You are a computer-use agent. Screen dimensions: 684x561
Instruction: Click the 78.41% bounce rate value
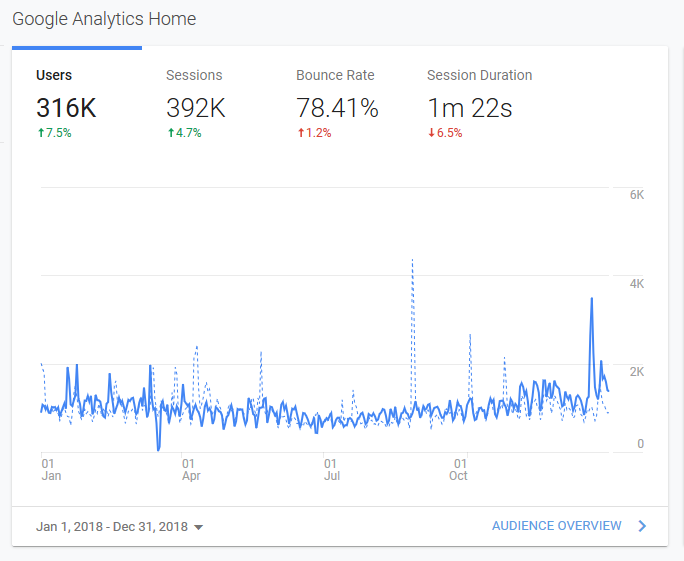click(x=337, y=108)
